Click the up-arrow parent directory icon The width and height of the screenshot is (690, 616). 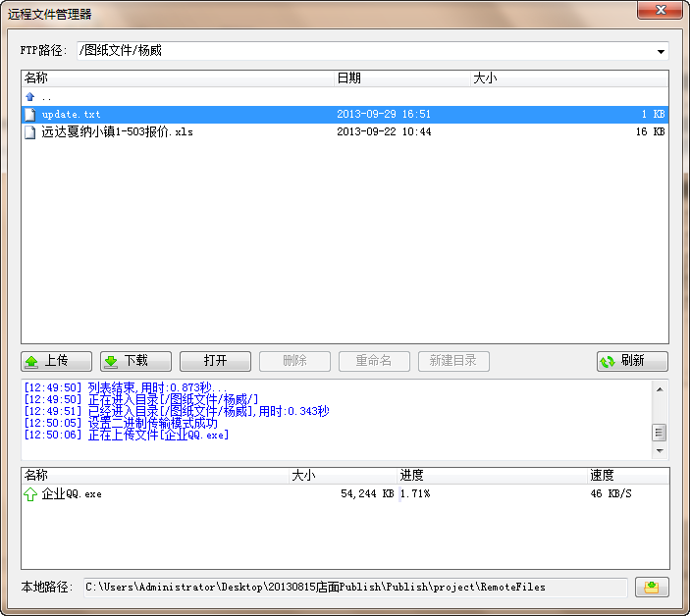click(x=29, y=97)
